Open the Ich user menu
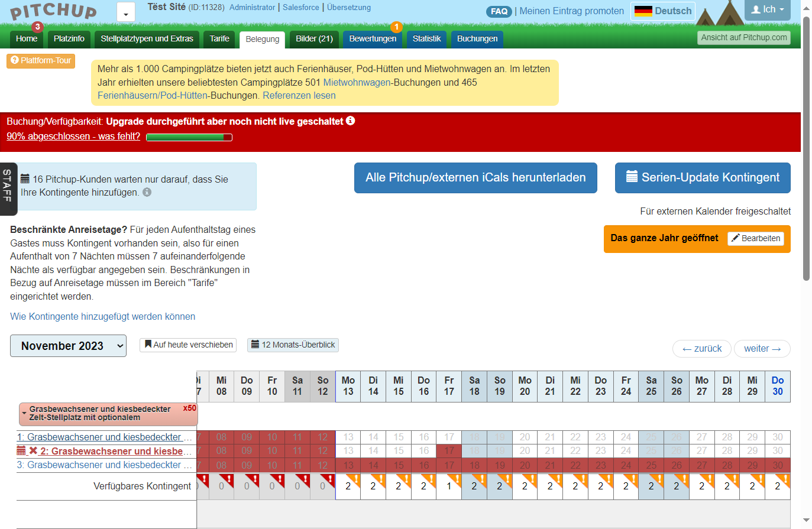The height and width of the screenshot is (529, 812). coord(768,9)
